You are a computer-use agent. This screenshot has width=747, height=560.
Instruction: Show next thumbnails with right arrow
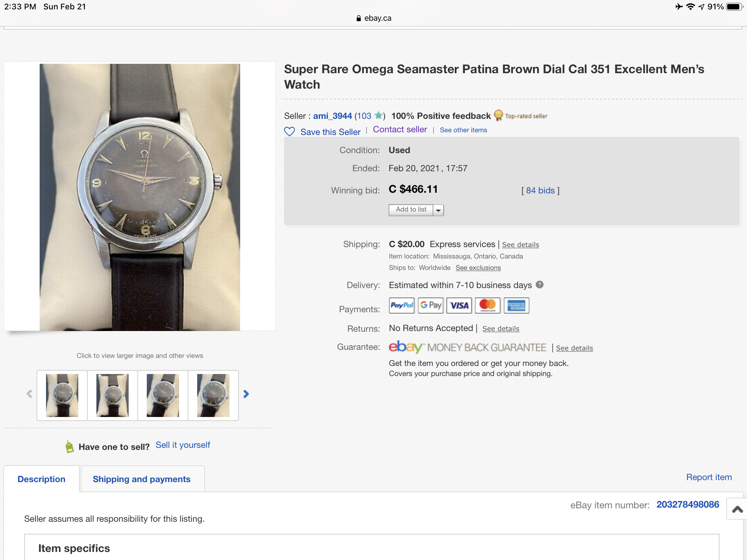[x=246, y=394]
